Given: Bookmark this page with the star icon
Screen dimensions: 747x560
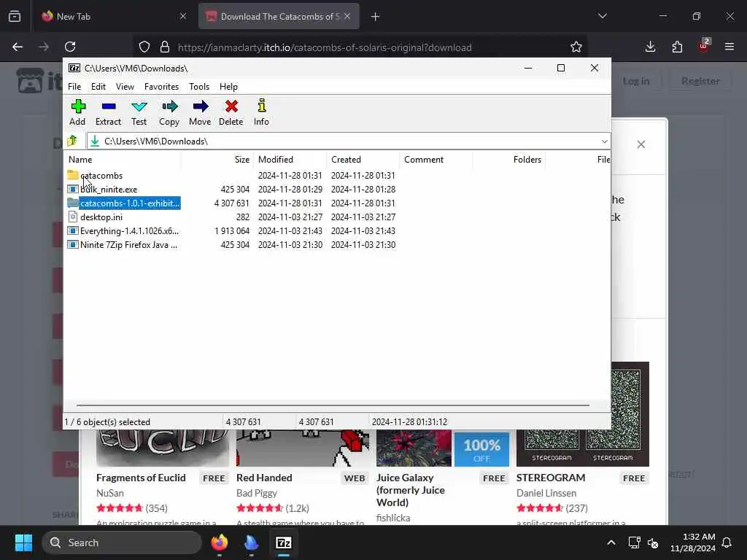Looking at the screenshot, I should (x=576, y=47).
